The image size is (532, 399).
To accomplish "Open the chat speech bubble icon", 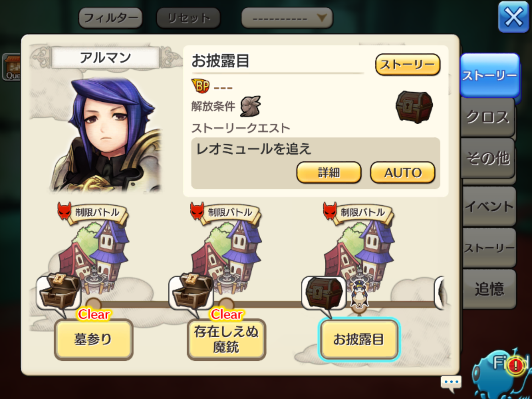I will pyautogui.click(x=451, y=383).
